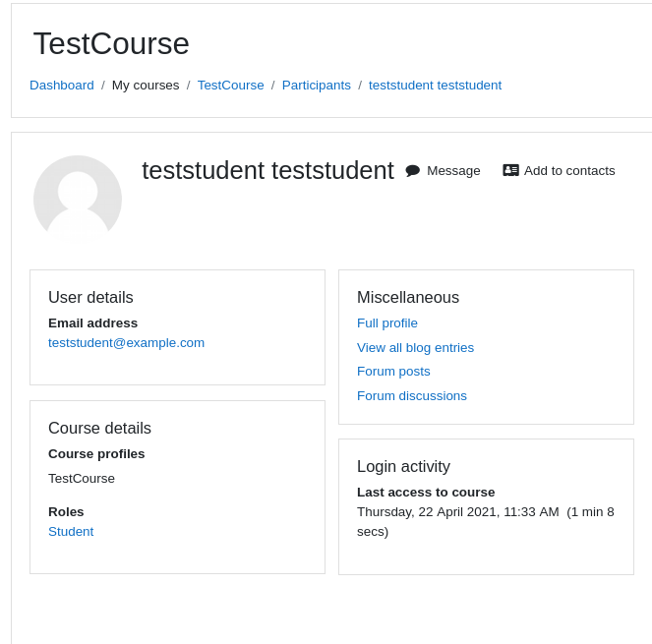Click the Add to contacts card icon

(x=510, y=170)
